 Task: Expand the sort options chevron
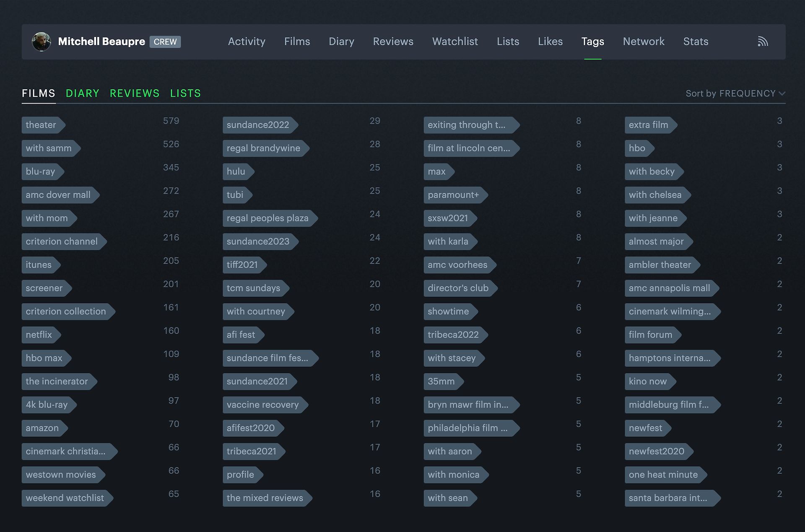pos(782,94)
